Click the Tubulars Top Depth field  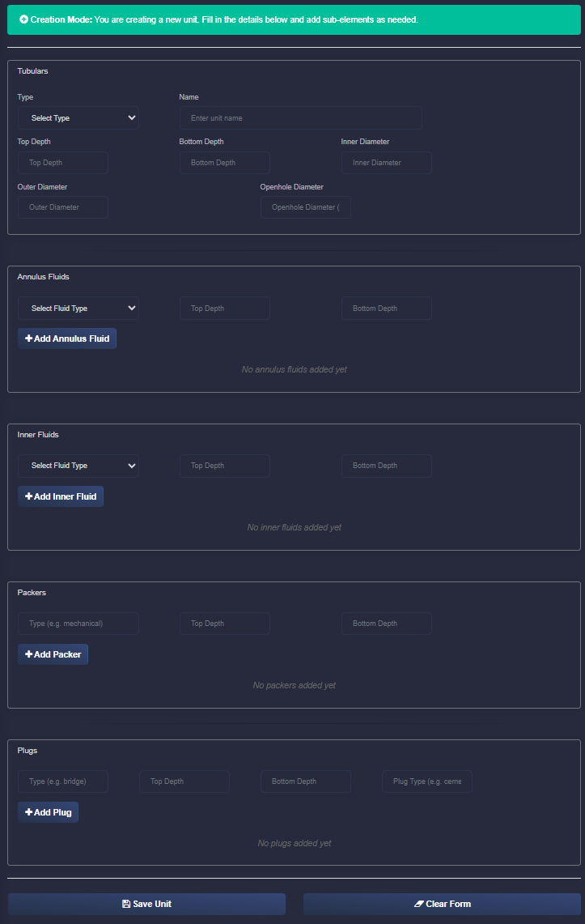click(x=63, y=163)
